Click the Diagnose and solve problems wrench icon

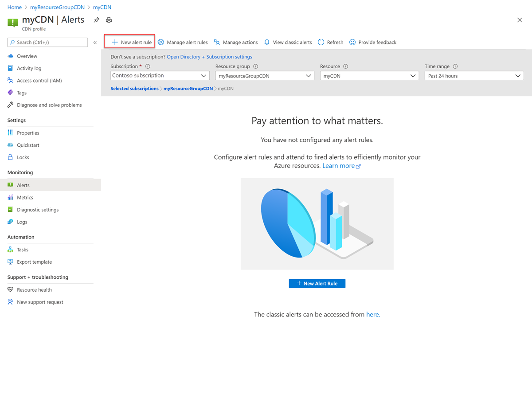(x=11, y=105)
